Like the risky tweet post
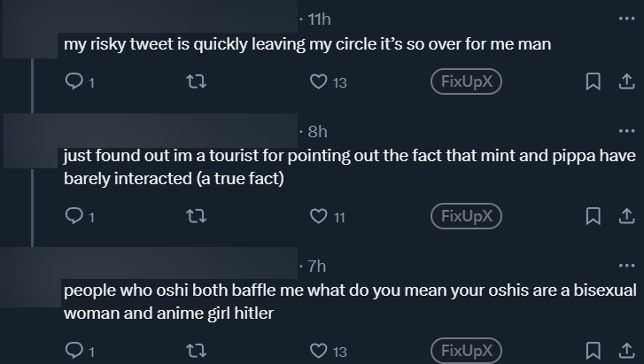 (x=318, y=82)
